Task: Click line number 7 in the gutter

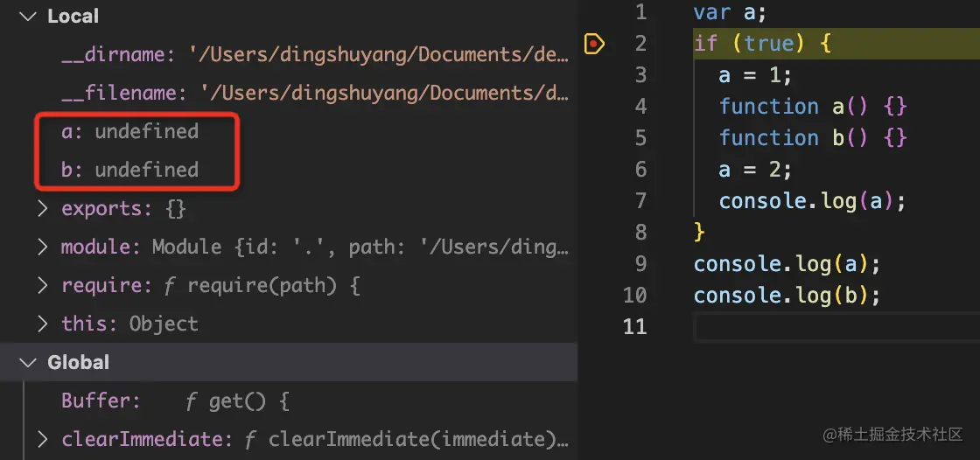Action: point(638,201)
